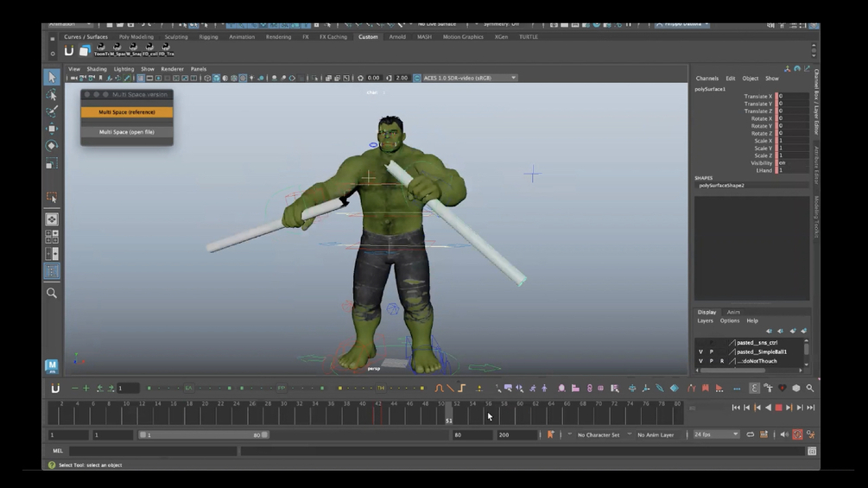
Task: Pick the Lasso select tool
Action: click(52, 95)
